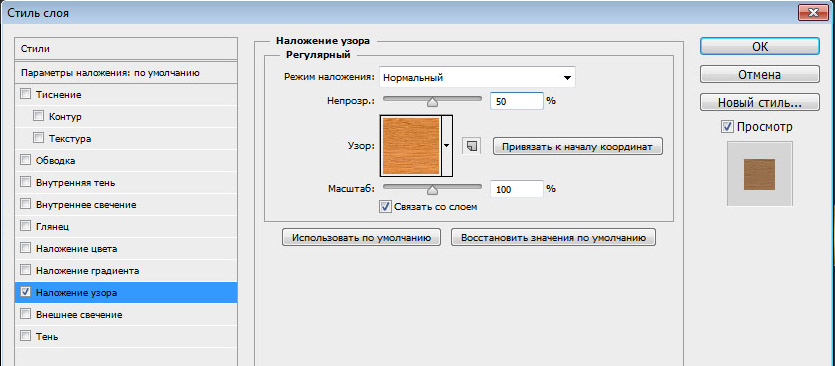
Task: Click the Новый стиль... button
Action: coord(760,102)
